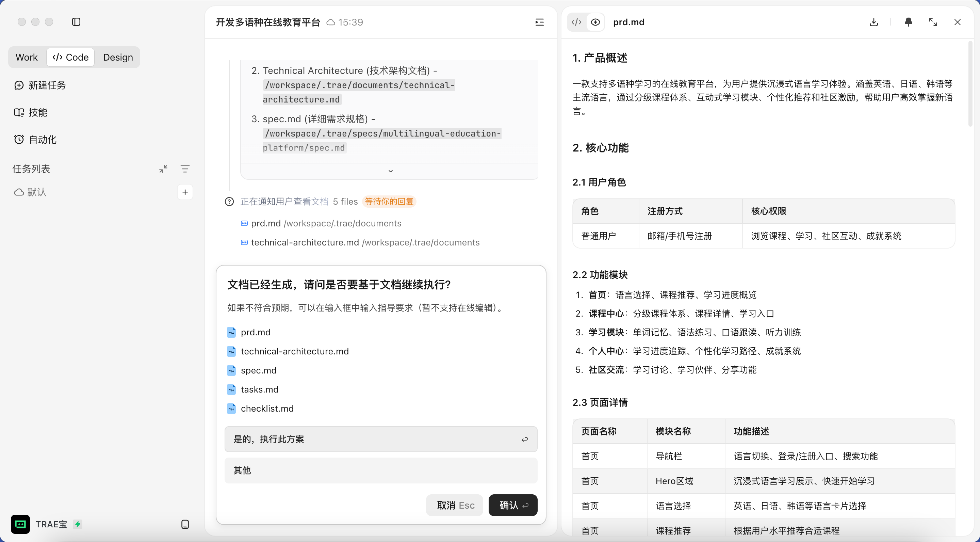The image size is (980, 542).
Task: Confirm with the 确认 button
Action: pyautogui.click(x=513, y=505)
